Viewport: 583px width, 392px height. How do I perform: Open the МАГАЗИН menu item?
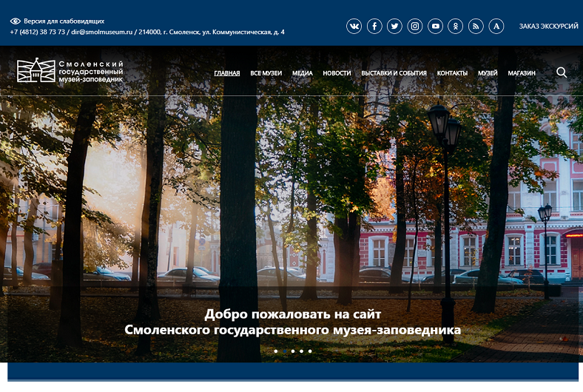click(522, 73)
